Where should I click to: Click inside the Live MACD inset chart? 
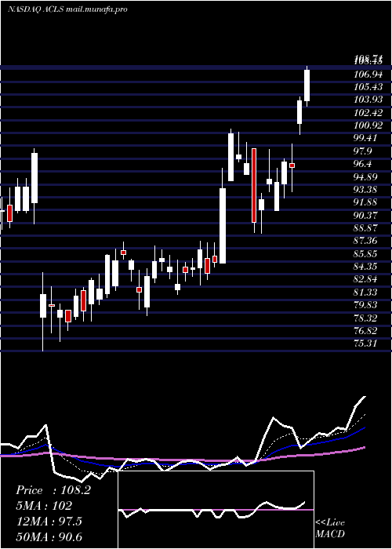click(216, 510)
